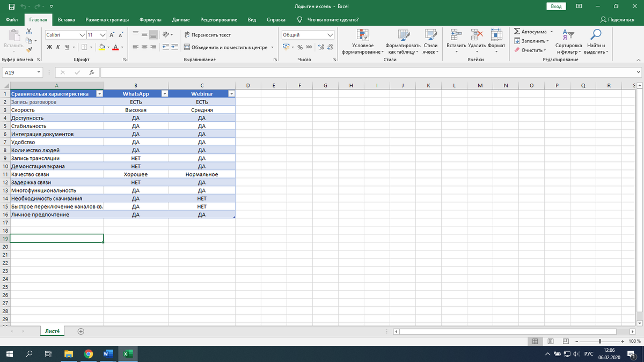Image resolution: width=644 pixels, height=362 pixels.
Task: Add a new sheet with the plus icon
Action: 80,331
